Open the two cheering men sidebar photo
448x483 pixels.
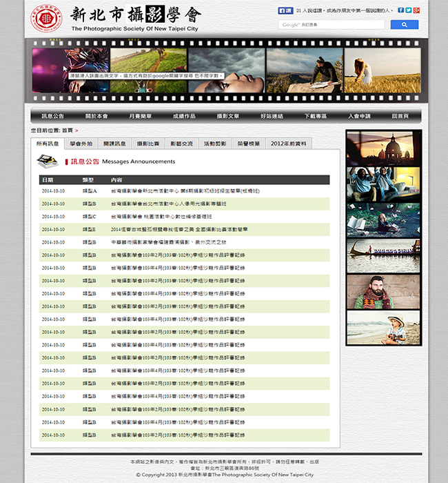point(383,184)
